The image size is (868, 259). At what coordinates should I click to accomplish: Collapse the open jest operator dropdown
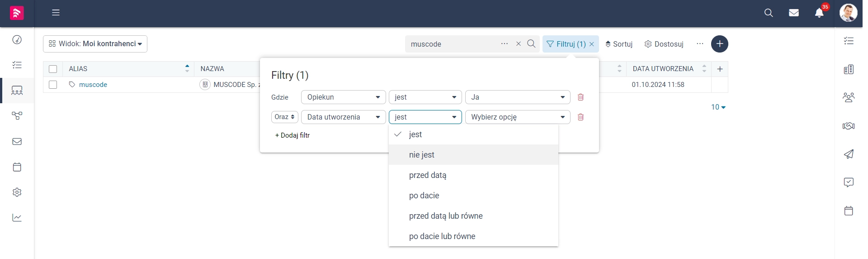(425, 117)
